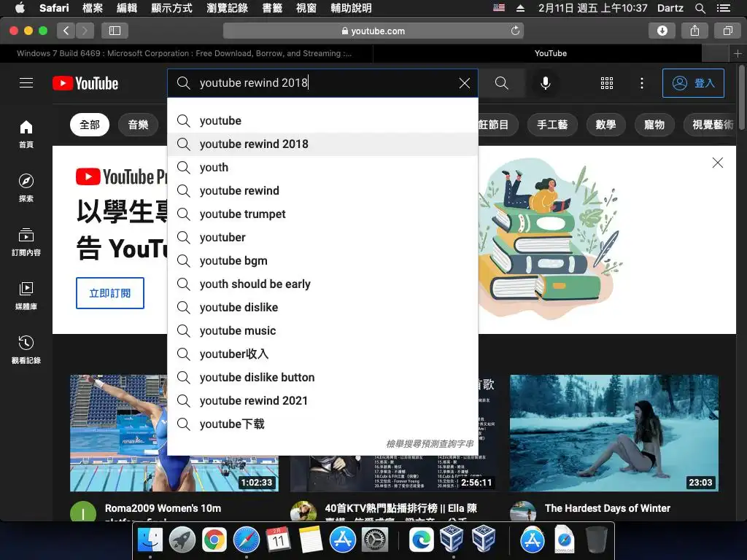Go to the YouTube logo home link
This screenshot has width=747, height=560.
[x=85, y=83]
